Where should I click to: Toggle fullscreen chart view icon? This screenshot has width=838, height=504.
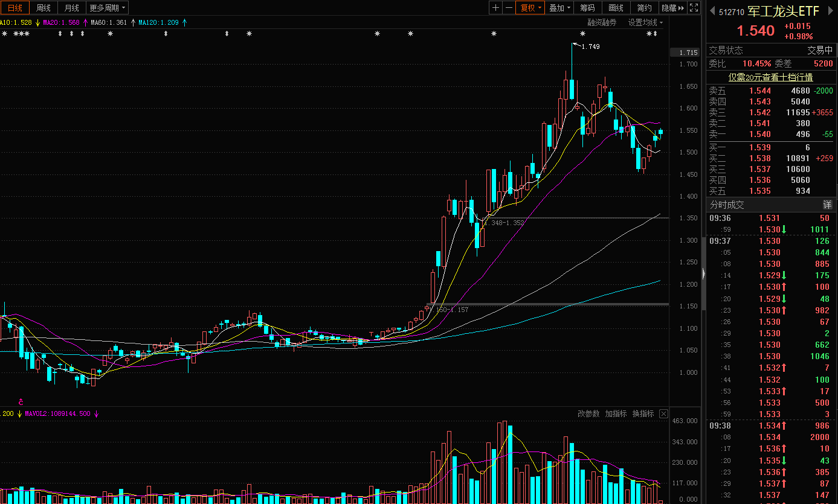click(x=694, y=8)
